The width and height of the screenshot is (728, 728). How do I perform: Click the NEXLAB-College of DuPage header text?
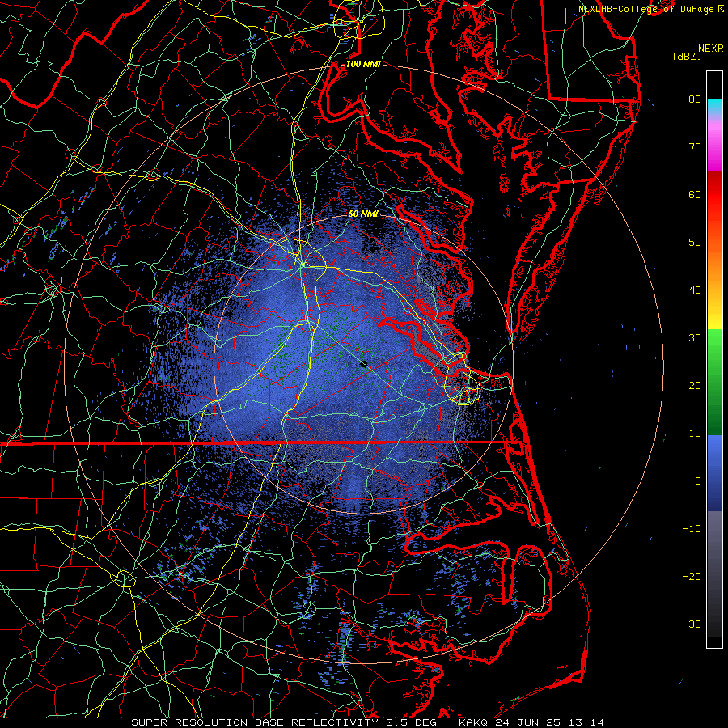pos(647,9)
